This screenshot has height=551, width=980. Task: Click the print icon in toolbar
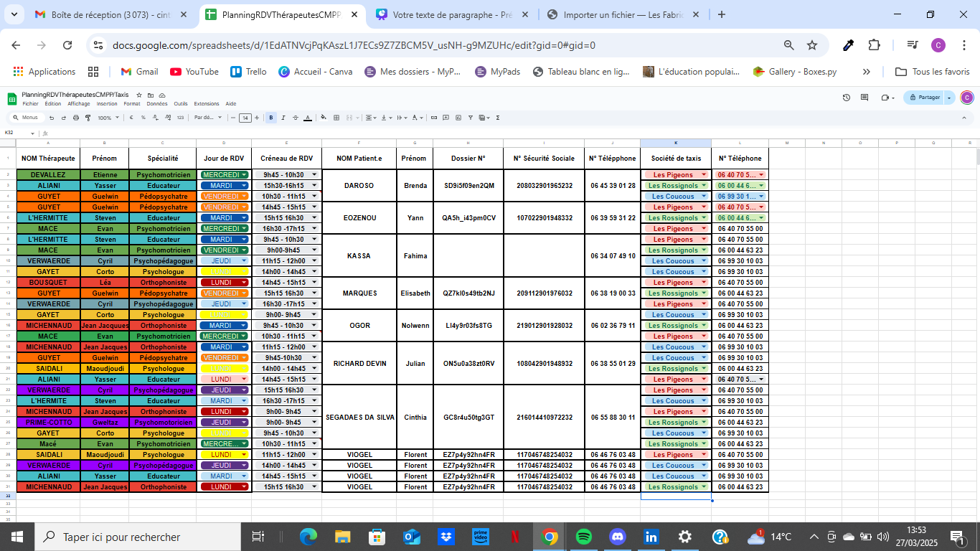click(75, 118)
